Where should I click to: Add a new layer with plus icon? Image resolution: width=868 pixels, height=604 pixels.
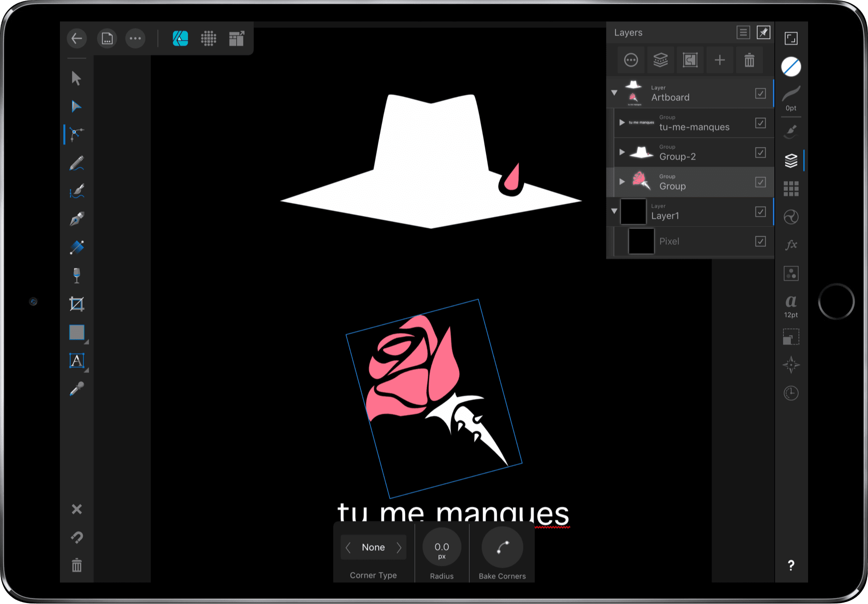tap(720, 60)
